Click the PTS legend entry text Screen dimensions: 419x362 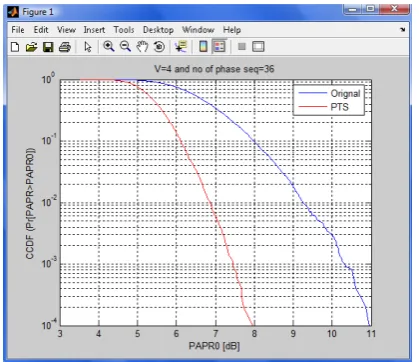point(339,107)
